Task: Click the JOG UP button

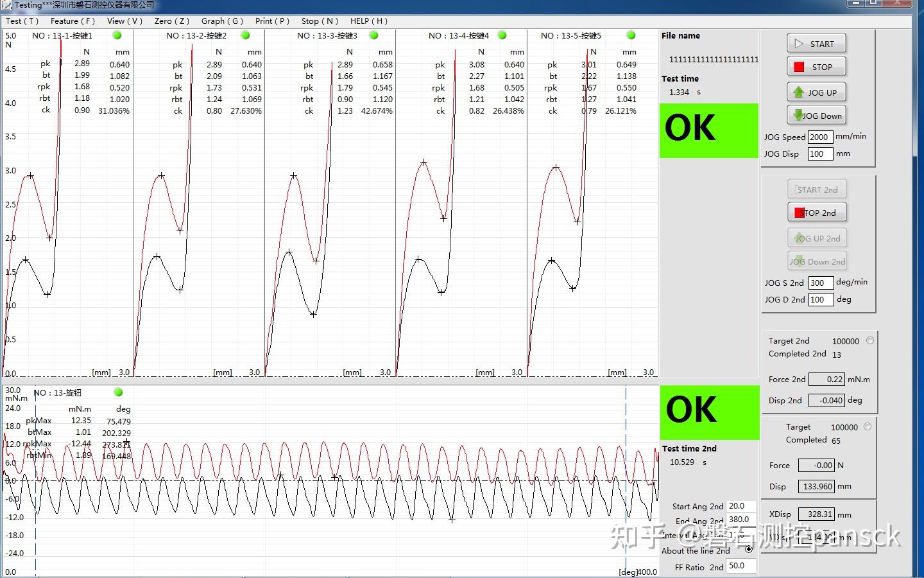Action: (x=816, y=92)
